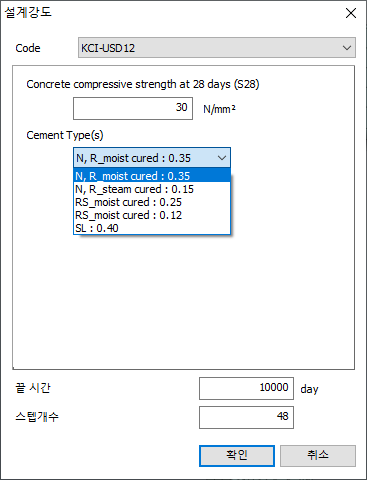Click the Code label text
The image size is (367, 480).
coord(28,48)
